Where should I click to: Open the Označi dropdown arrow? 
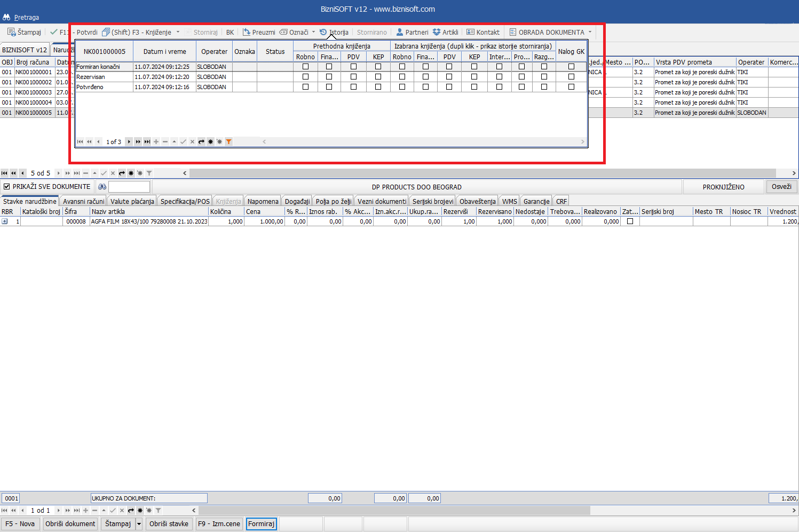coord(313,32)
